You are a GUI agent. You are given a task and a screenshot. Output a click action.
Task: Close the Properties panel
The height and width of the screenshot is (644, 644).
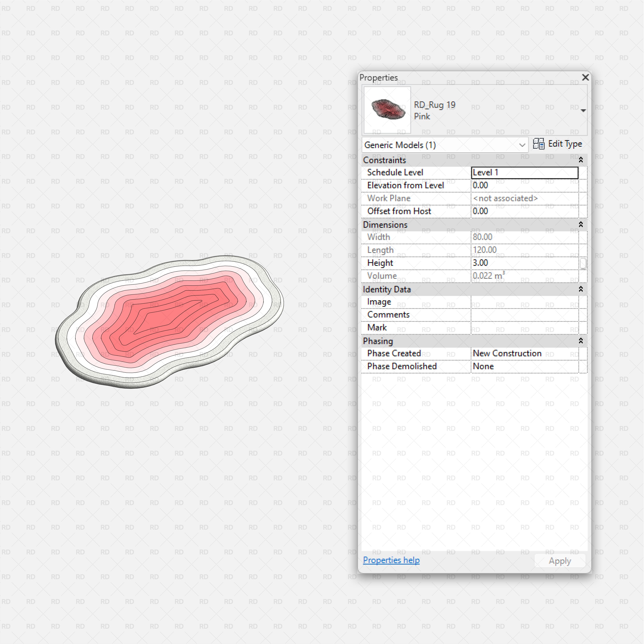click(585, 77)
